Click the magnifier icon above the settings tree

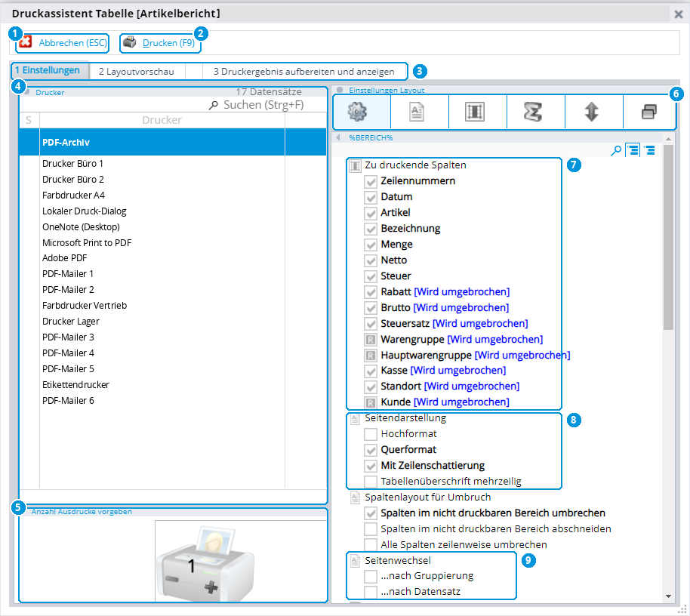coord(616,150)
